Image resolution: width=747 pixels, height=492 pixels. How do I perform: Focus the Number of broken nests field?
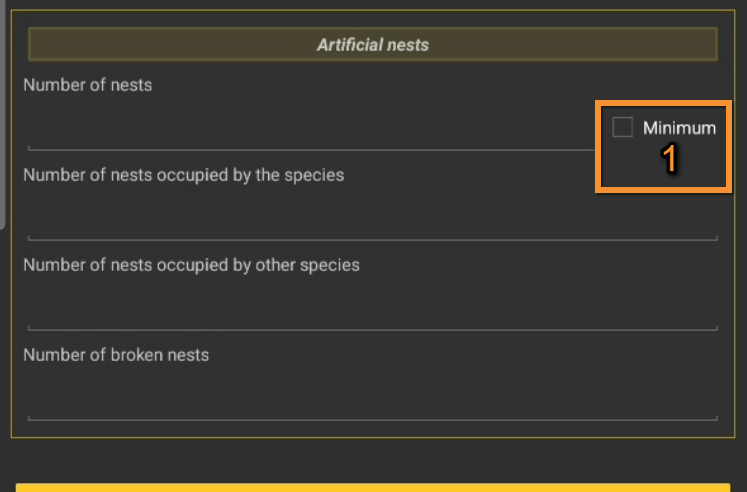click(x=372, y=402)
